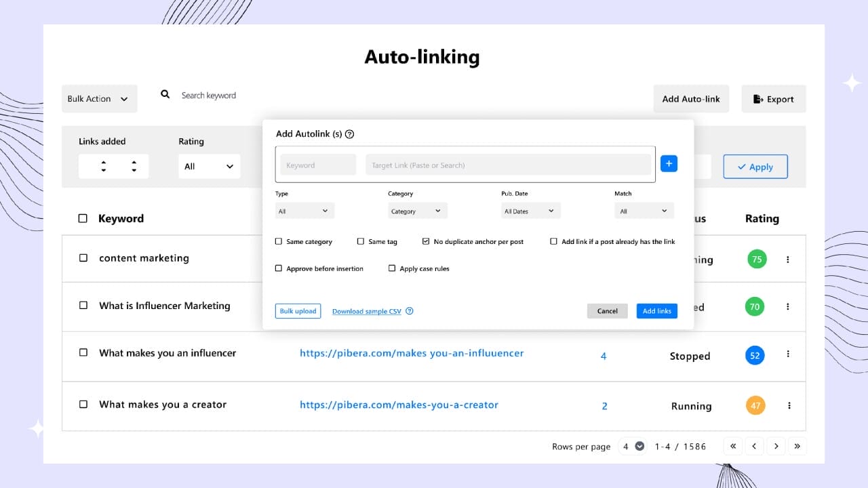Tick the Approve before insertion checkbox
Screen dimensions: 868x488
click(279, 268)
